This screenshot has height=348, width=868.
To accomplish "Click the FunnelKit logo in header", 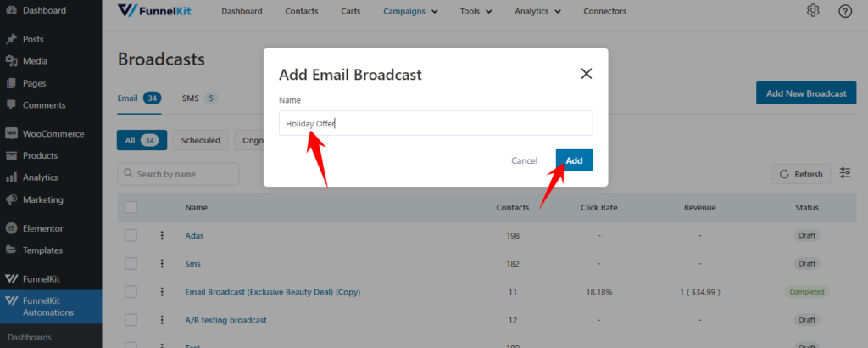I will (154, 10).
